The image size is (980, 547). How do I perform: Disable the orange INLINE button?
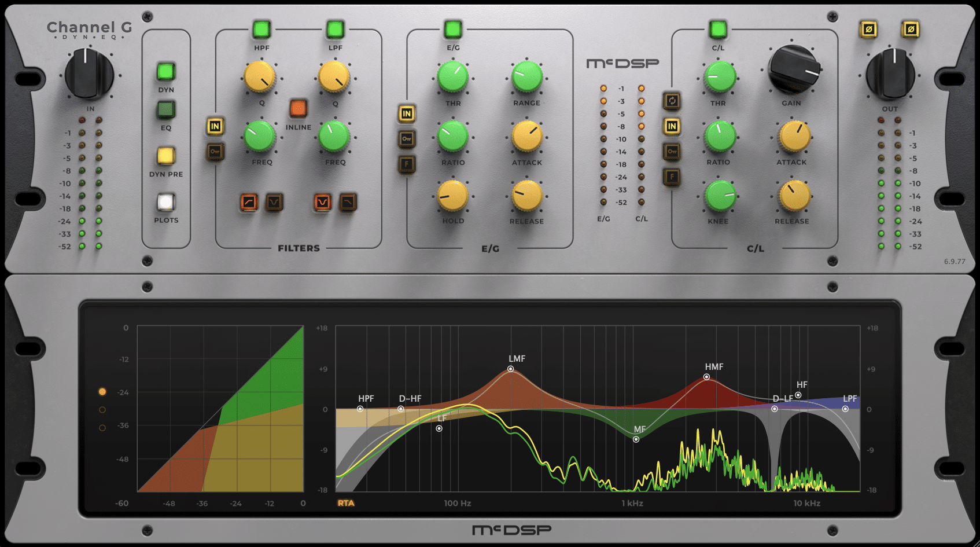(x=298, y=108)
